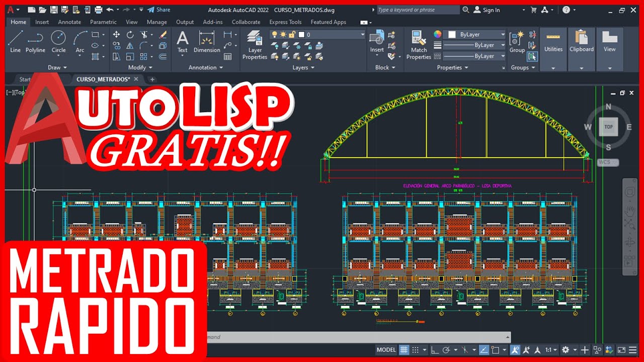Select the Erase tool
The height and width of the screenshot is (362, 644).
point(163,35)
